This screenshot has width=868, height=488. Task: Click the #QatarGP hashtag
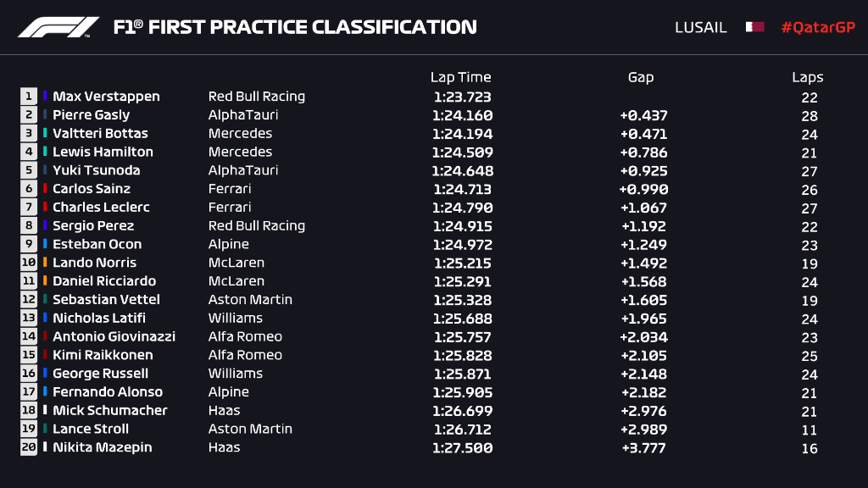818,27
